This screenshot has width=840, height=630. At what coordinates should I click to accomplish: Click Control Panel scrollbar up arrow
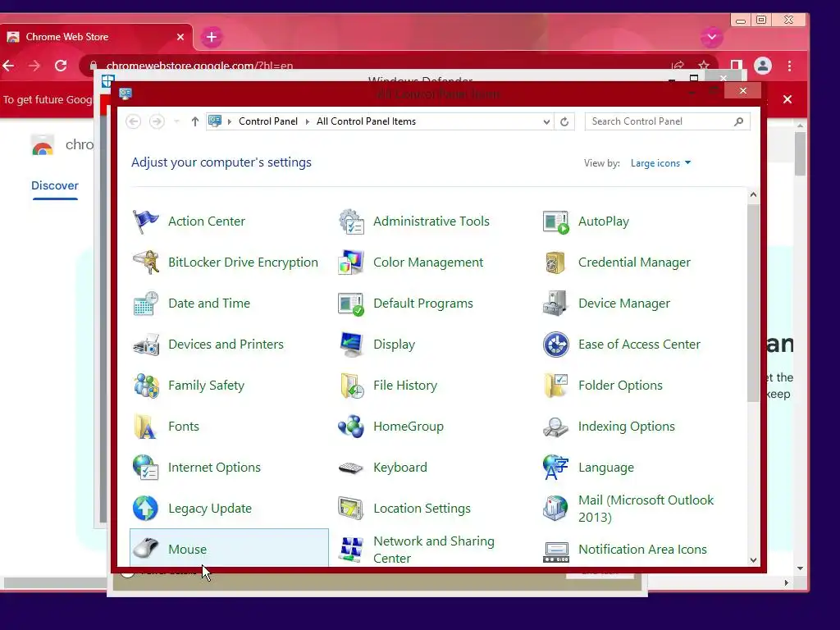(753, 195)
